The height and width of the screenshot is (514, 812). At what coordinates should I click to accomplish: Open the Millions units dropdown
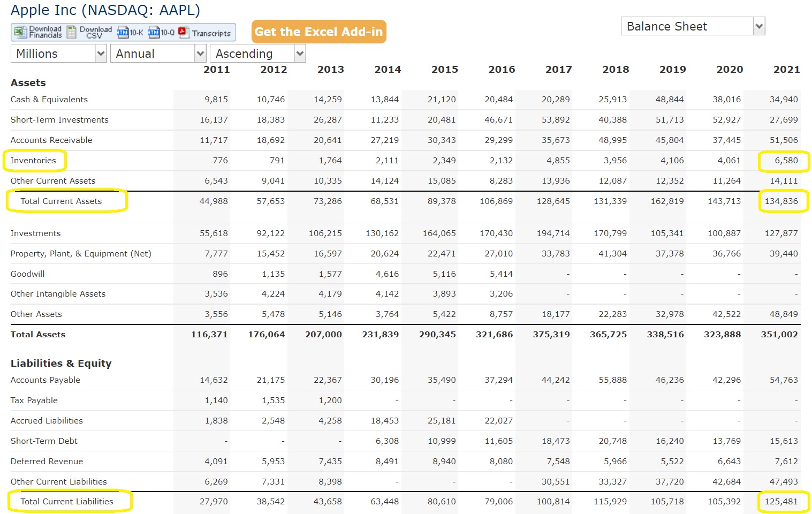point(58,53)
